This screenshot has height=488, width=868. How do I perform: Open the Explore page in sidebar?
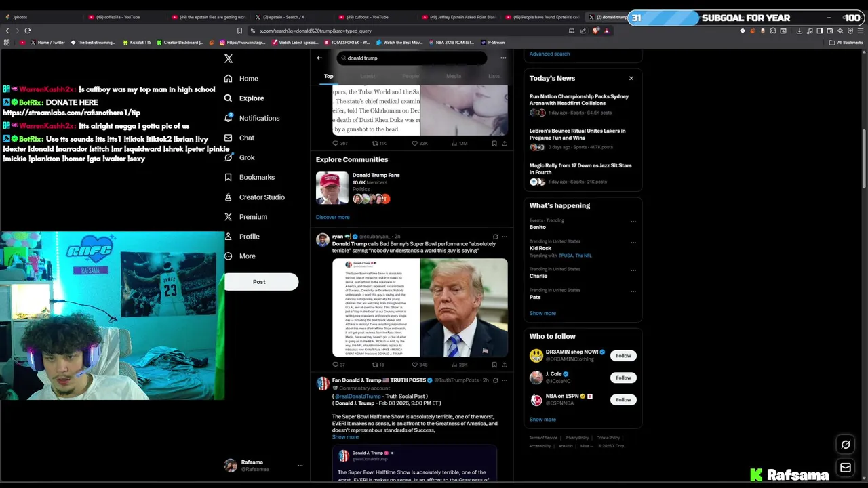[x=243, y=98]
